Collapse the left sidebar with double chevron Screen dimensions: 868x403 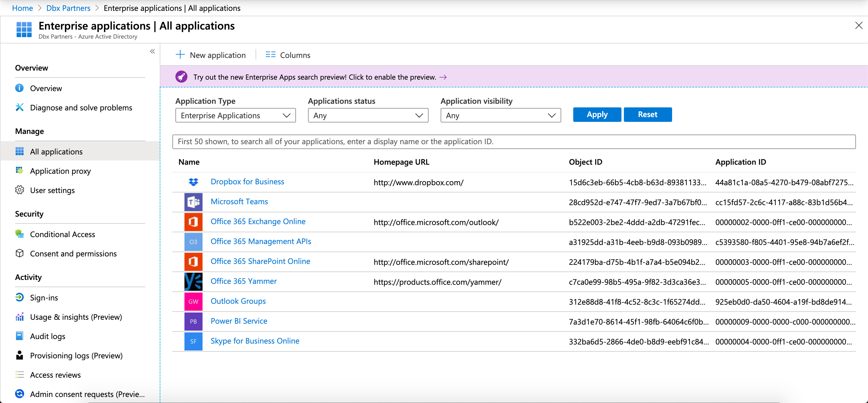pos(152,51)
